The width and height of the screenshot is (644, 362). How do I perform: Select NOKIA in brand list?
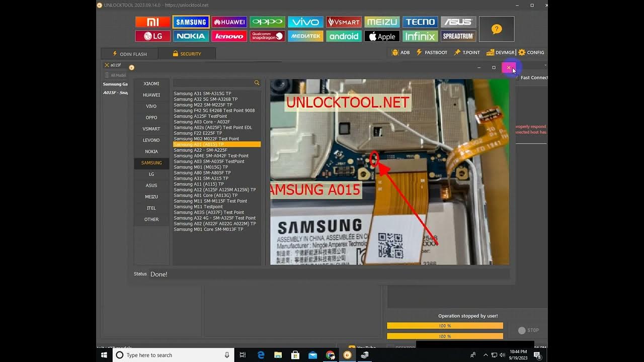point(151,151)
